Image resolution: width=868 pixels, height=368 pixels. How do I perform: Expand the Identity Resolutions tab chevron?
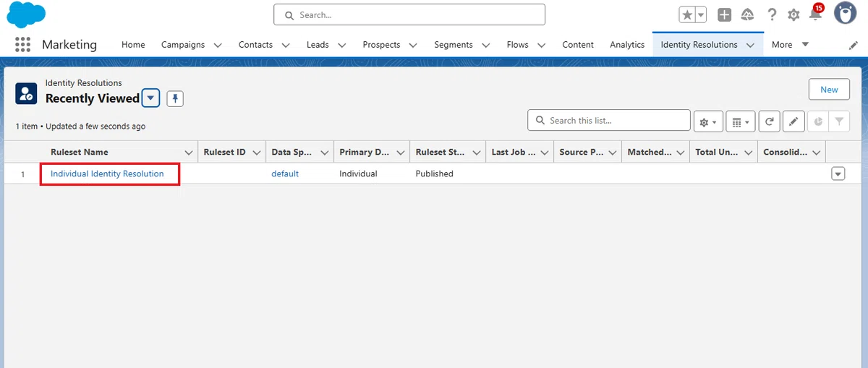[750, 45]
